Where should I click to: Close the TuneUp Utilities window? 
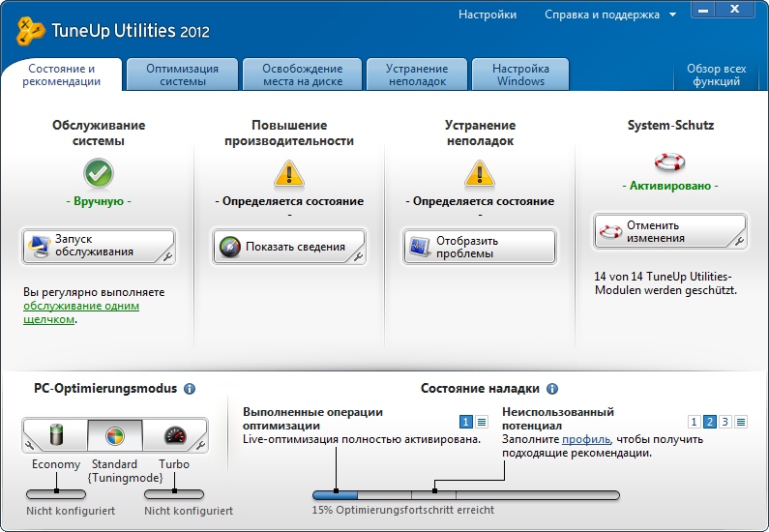coord(734,10)
